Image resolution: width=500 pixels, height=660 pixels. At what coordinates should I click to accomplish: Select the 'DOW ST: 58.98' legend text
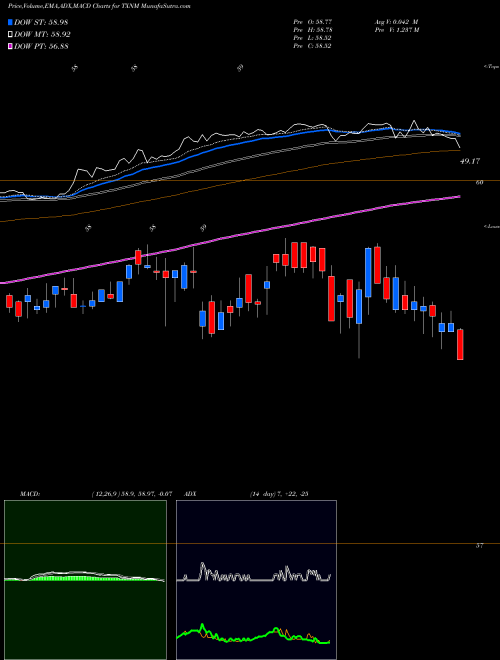tap(41, 22)
